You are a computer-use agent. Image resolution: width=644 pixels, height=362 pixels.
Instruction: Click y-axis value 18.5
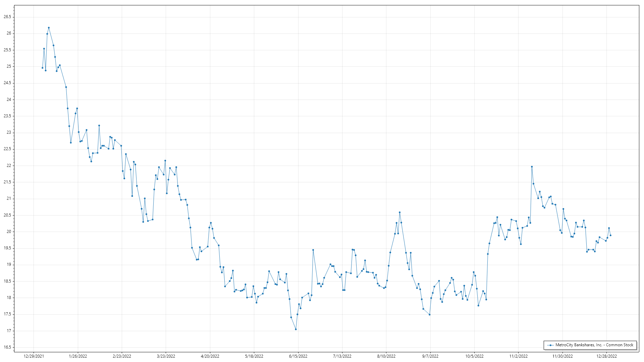click(x=7, y=281)
